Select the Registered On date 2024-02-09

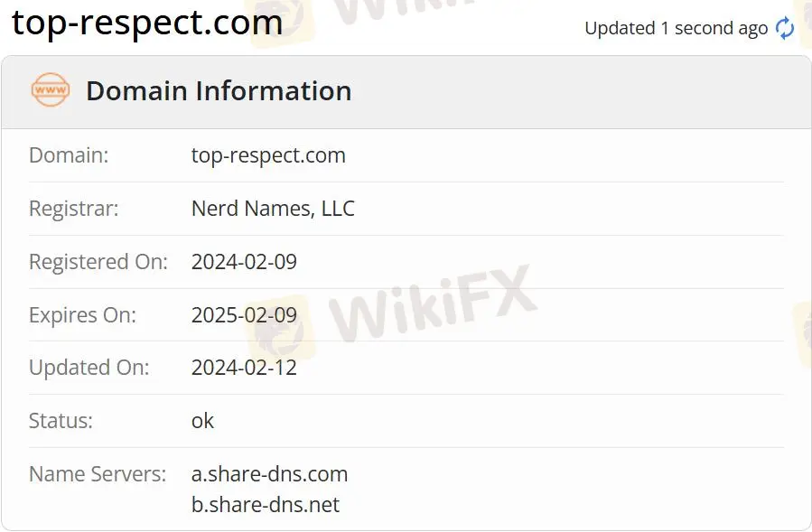244,261
